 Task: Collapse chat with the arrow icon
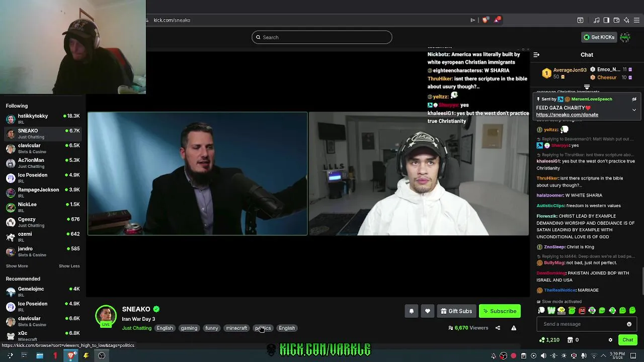[536, 55]
